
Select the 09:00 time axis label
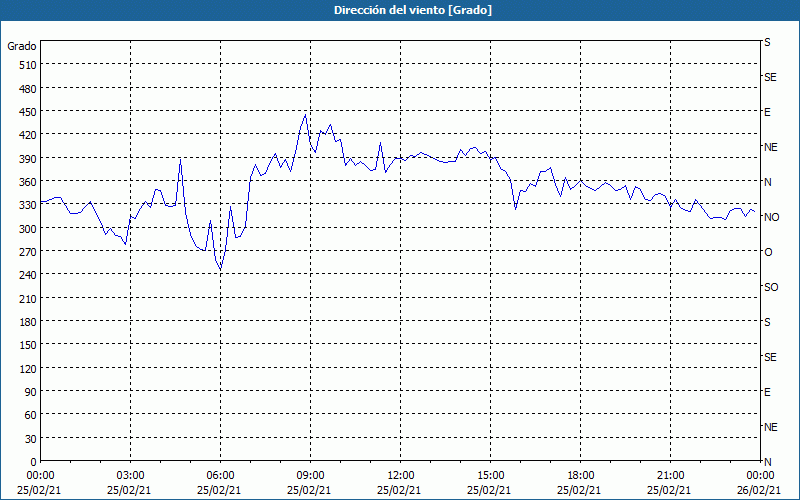click(310, 476)
